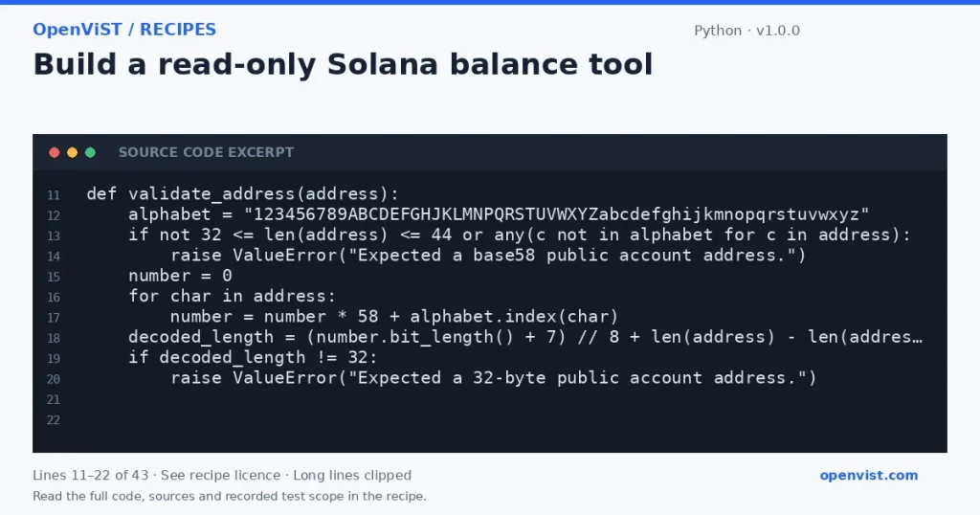Click the 'Read the full code, sources' footer text
Image resolution: width=980 pixels, height=515 pixels.
(x=230, y=496)
